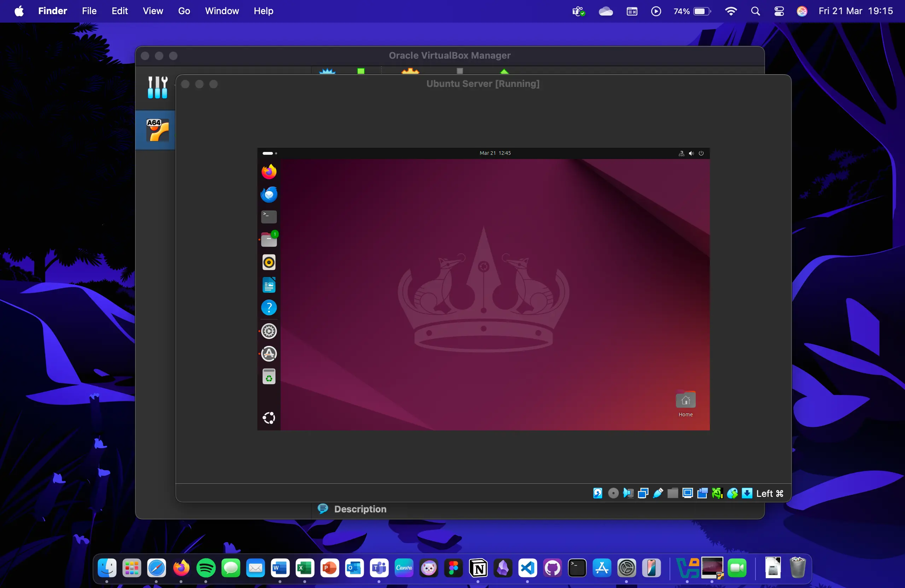Screen dimensions: 905x588
Task: Open the Ubuntu Help application
Action: (269, 307)
